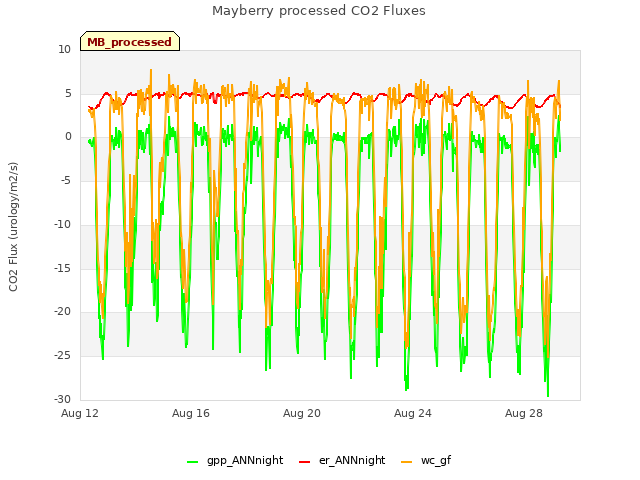Click the -25 y-axis tick label
The width and height of the screenshot is (640, 480).
[x=63, y=356]
